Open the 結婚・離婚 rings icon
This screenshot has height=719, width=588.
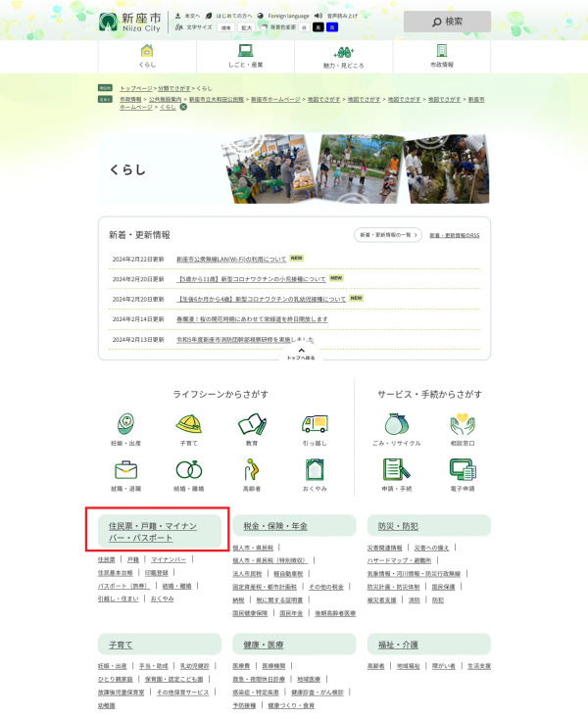tap(188, 469)
